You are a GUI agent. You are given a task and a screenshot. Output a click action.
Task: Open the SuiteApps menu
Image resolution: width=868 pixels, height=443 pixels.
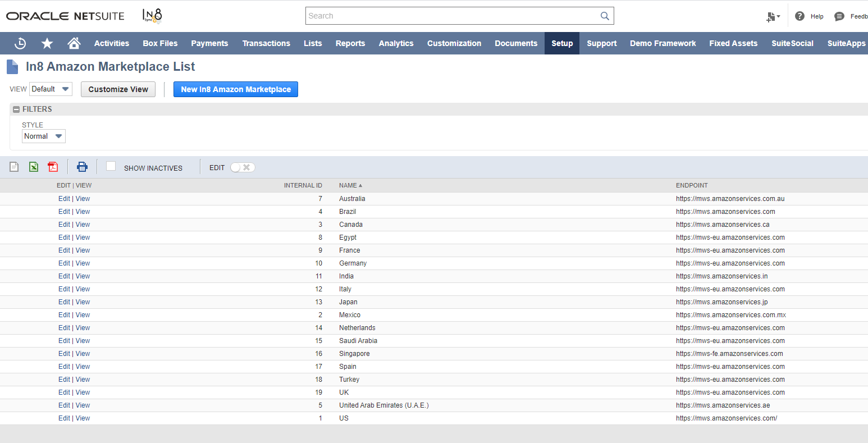(x=846, y=43)
